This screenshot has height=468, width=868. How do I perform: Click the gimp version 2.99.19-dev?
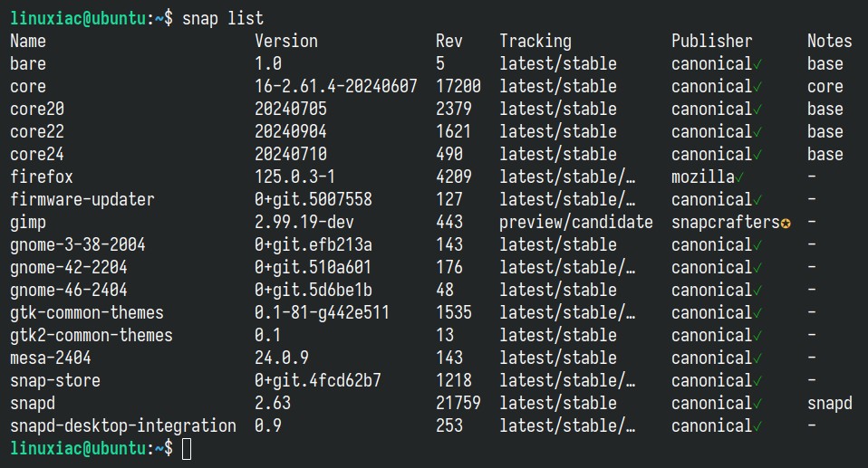[304, 223]
